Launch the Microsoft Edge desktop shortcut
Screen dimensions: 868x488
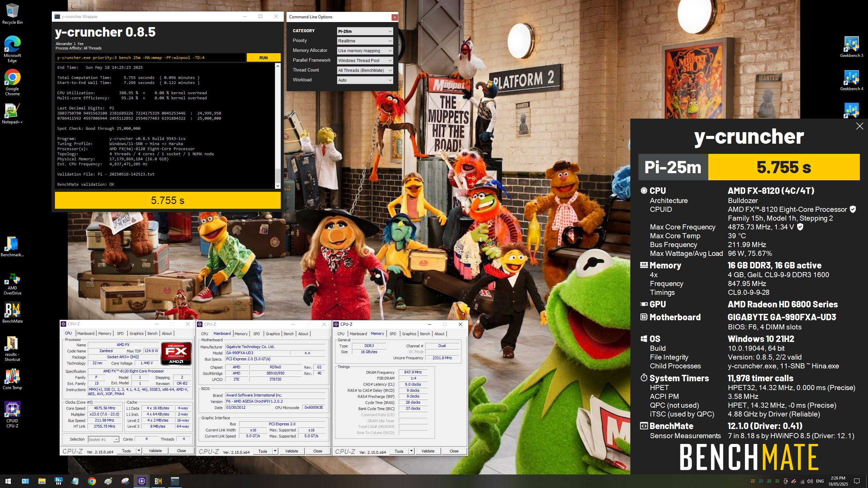pyautogui.click(x=12, y=49)
